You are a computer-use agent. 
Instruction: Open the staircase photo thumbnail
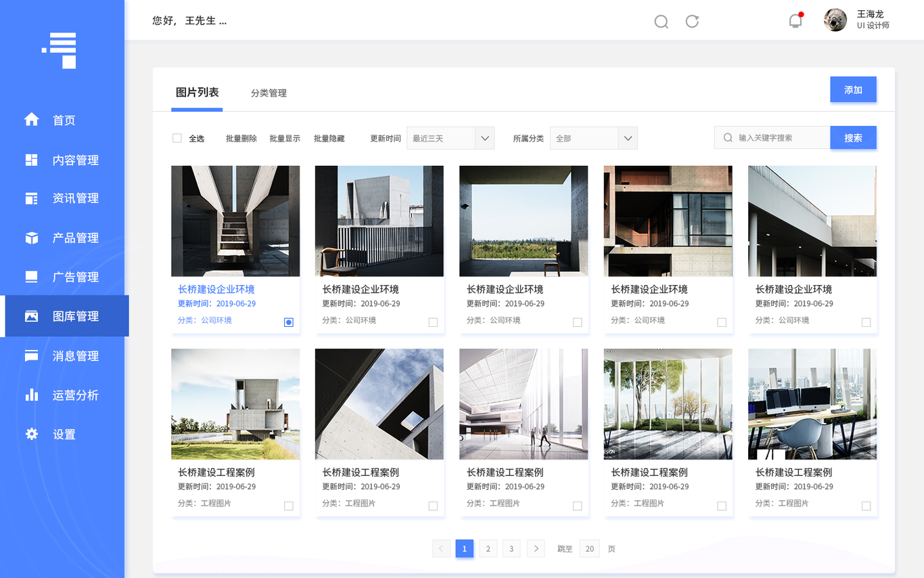tap(235, 221)
